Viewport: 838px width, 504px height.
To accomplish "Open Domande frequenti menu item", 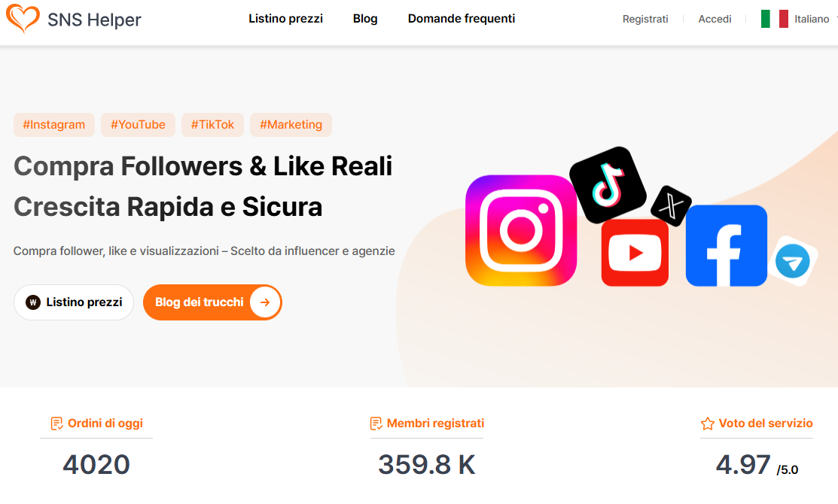I will [462, 19].
